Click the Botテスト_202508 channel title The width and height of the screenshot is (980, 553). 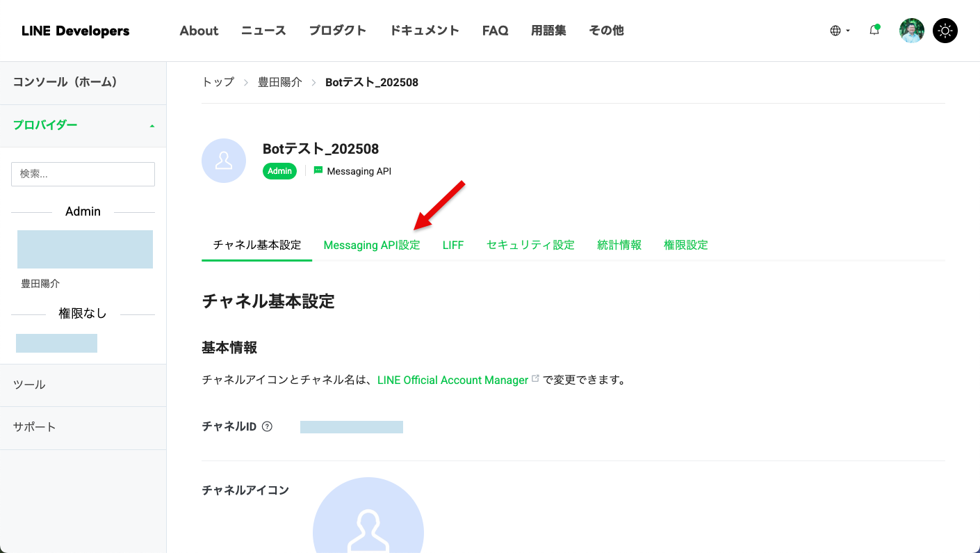321,149
